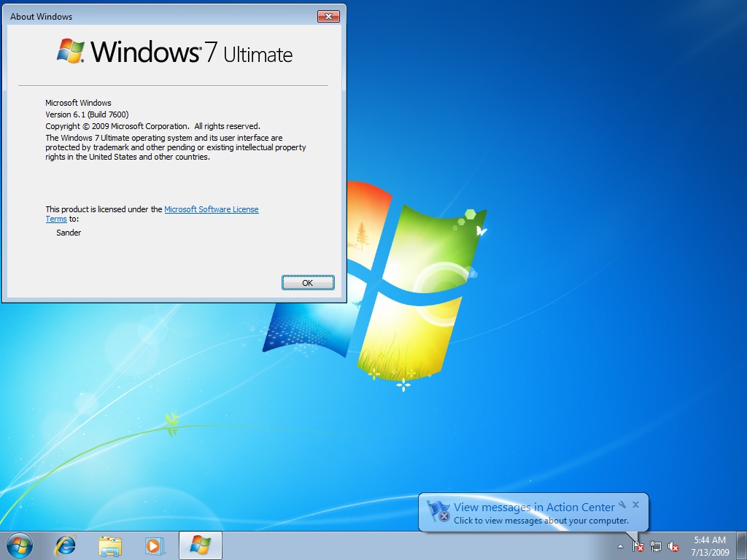This screenshot has width=747, height=560.
Task: Show hidden tray icons arrow
Action: tap(620, 546)
